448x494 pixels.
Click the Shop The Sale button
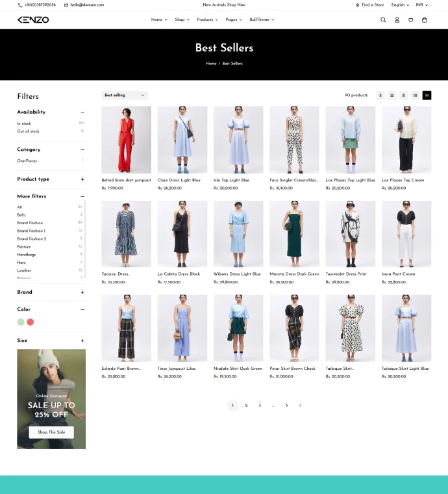pos(51,432)
